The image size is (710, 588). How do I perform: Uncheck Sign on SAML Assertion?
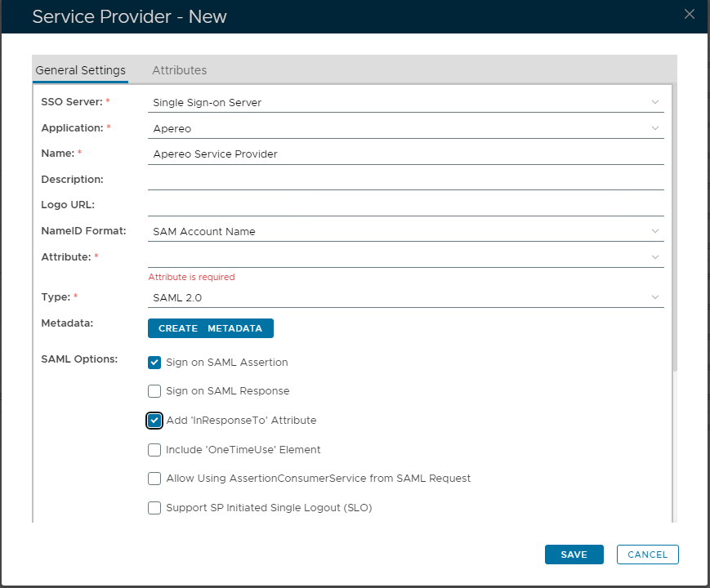coord(154,363)
